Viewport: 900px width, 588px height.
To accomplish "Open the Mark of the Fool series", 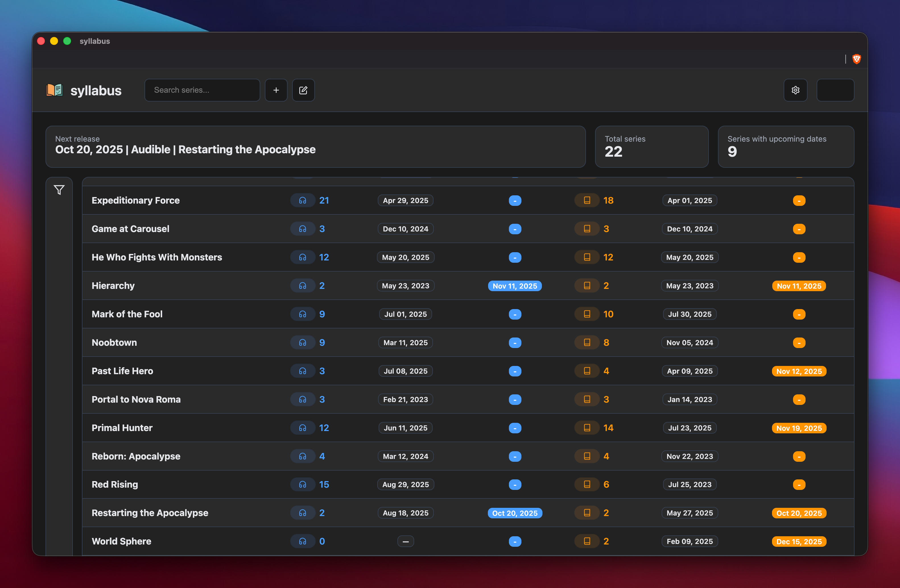I will (x=127, y=314).
